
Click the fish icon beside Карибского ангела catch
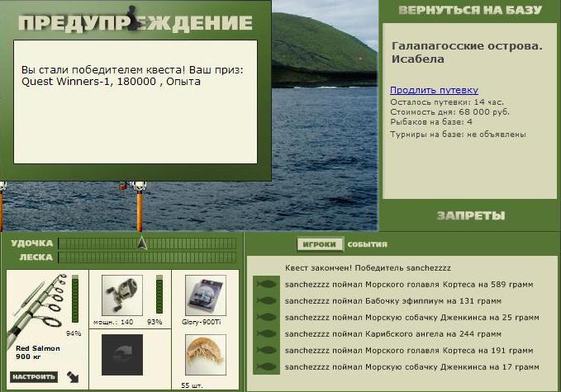[267, 333]
